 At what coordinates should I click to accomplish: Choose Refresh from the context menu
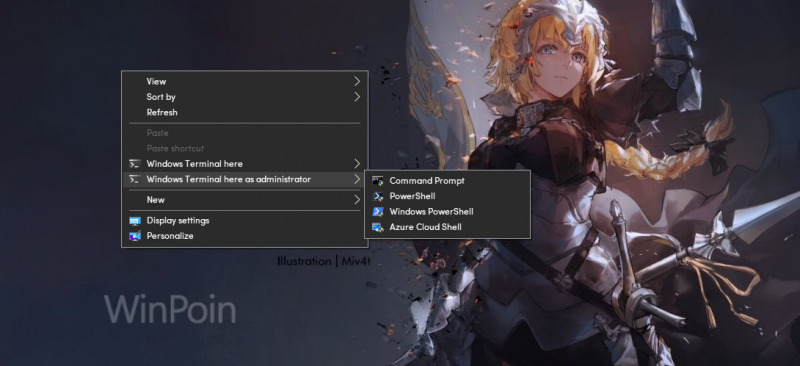(244, 112)
